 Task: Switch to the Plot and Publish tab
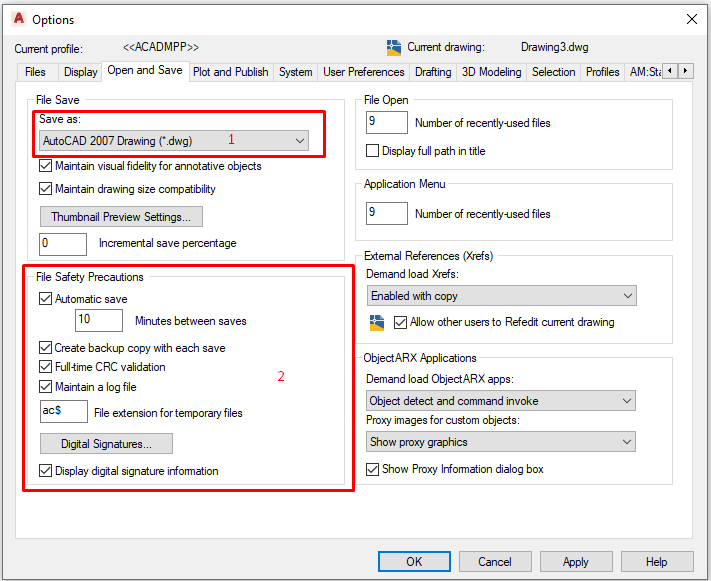click(230, 72)
